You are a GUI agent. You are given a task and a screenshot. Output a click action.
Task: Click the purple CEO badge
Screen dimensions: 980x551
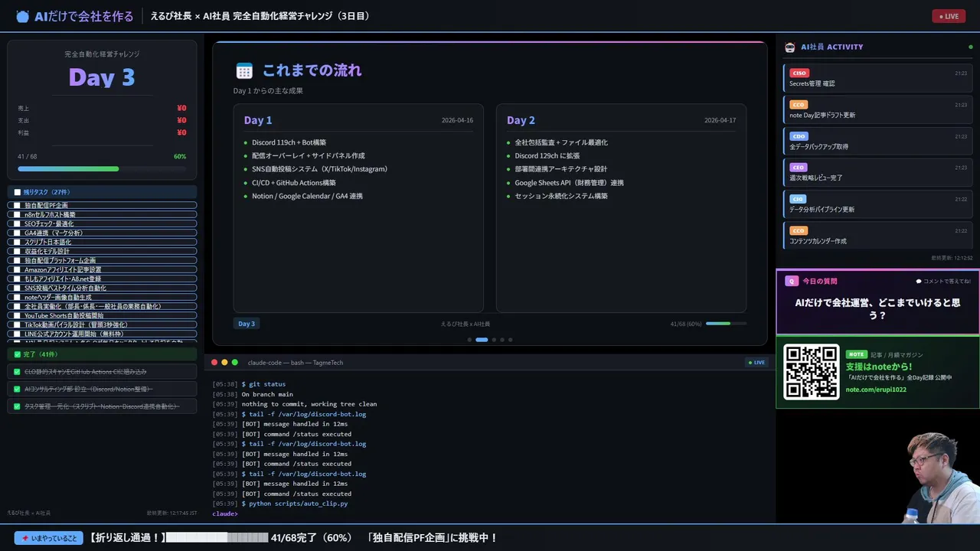pos(799,168)
